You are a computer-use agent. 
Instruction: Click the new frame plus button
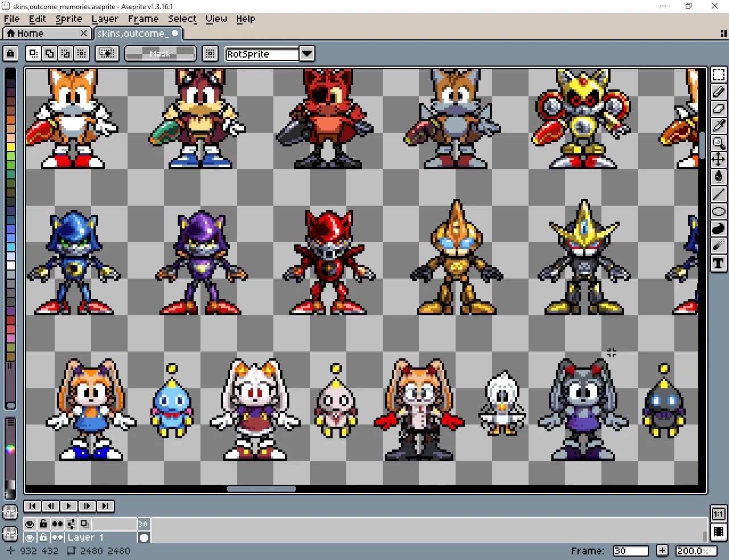pos(662,551)
